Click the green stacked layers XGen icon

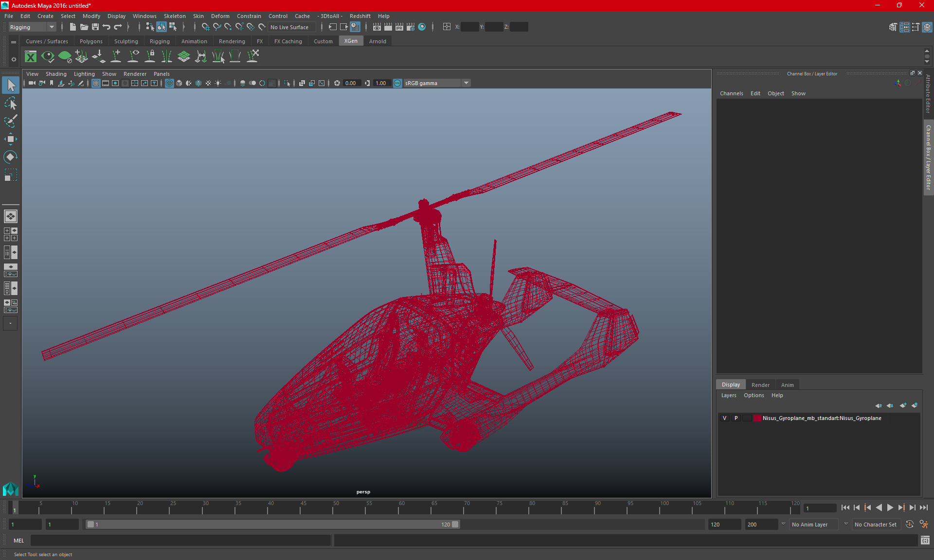pyautogui.click(x=184, y=57)
